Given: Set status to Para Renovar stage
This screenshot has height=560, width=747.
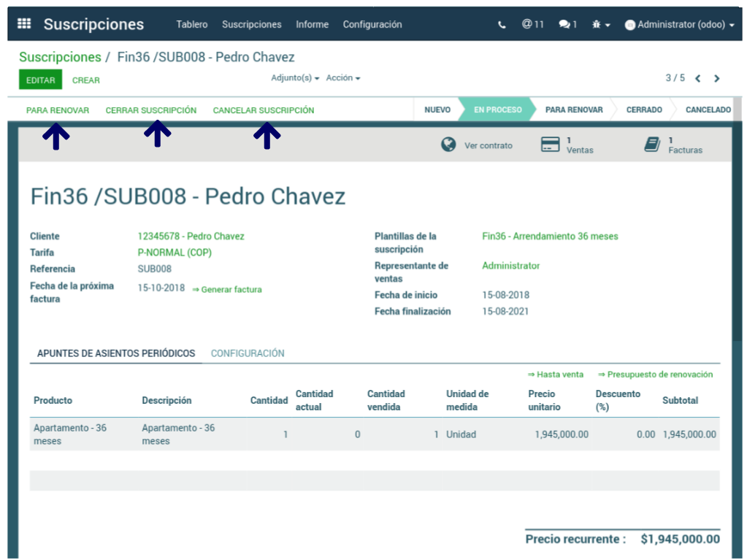Looking at the screenshot, I should (x=573, y=110).
